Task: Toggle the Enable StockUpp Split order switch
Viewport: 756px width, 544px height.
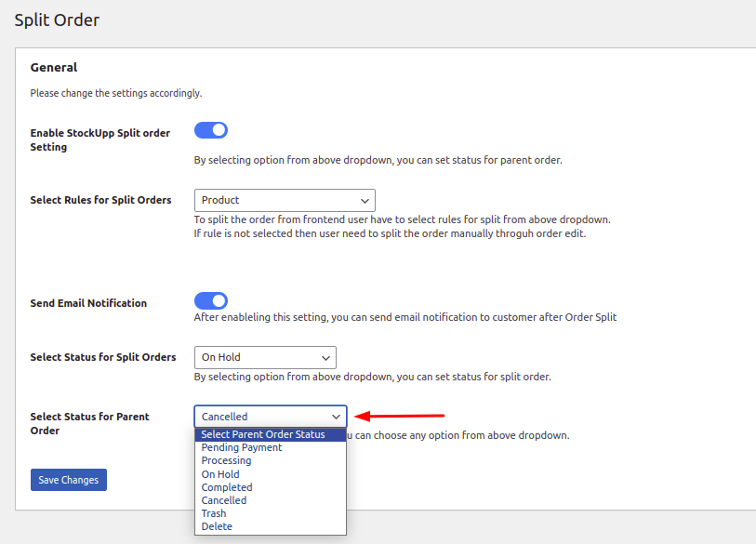Action: tap(211, 130)
